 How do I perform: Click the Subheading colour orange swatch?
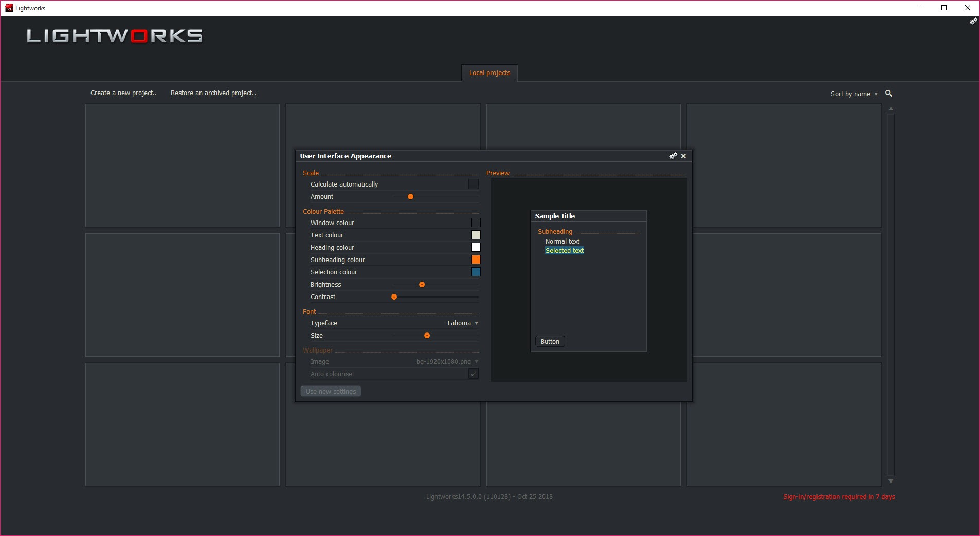click(476, 260)
